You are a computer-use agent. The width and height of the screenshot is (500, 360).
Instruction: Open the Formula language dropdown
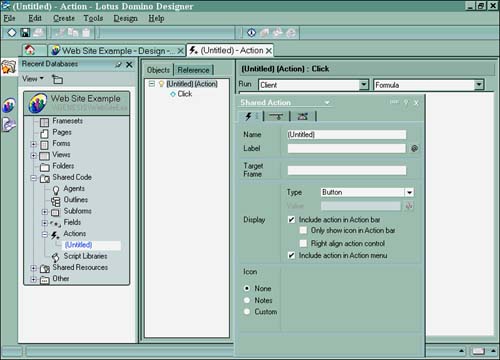479,85
